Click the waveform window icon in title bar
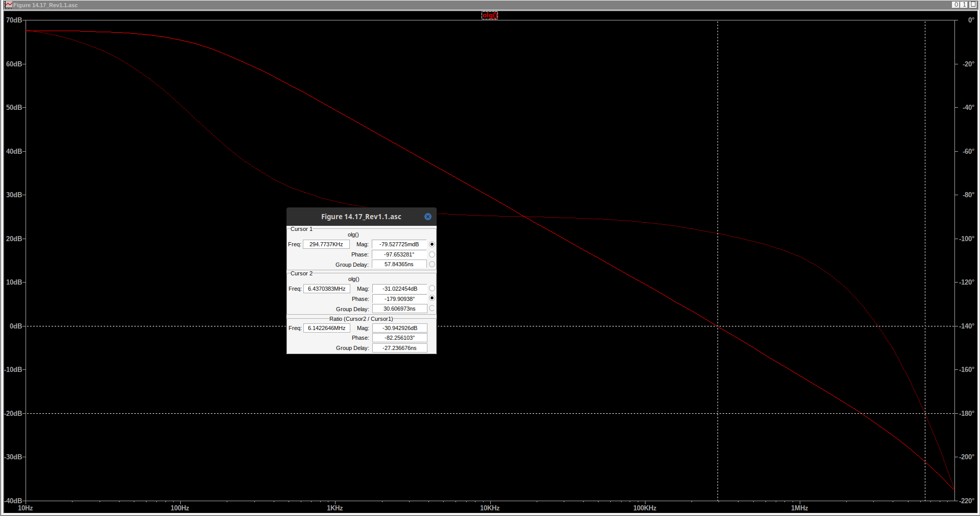 9,5
